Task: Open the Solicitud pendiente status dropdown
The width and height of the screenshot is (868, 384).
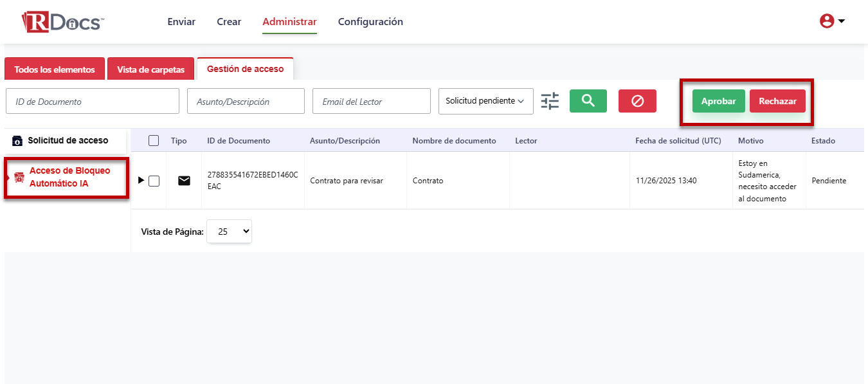Action: pos(485,101)
